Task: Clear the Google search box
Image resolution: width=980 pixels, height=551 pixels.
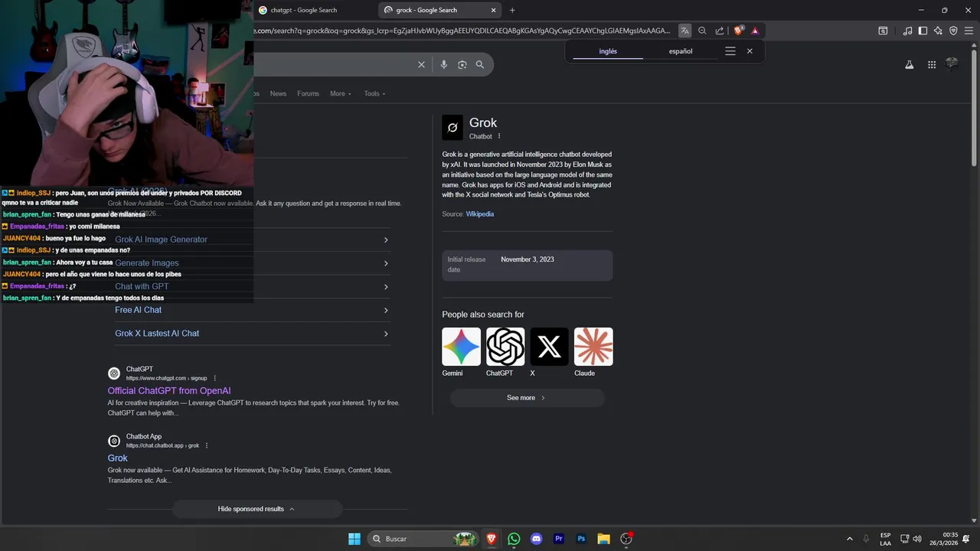Action: click(421, 65)
